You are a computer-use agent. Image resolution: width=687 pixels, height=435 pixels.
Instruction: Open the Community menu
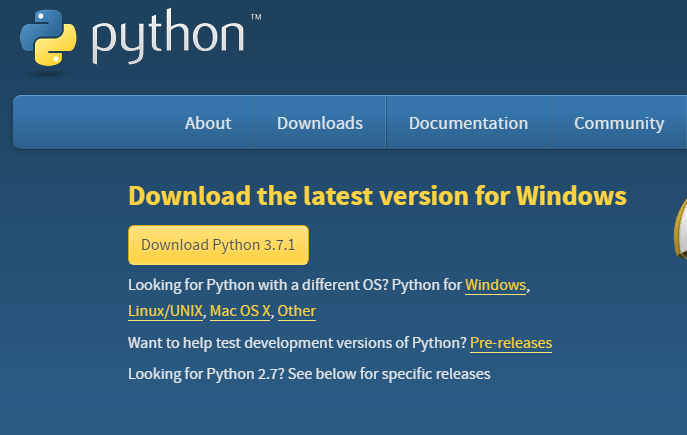click(x=619, y=123)
